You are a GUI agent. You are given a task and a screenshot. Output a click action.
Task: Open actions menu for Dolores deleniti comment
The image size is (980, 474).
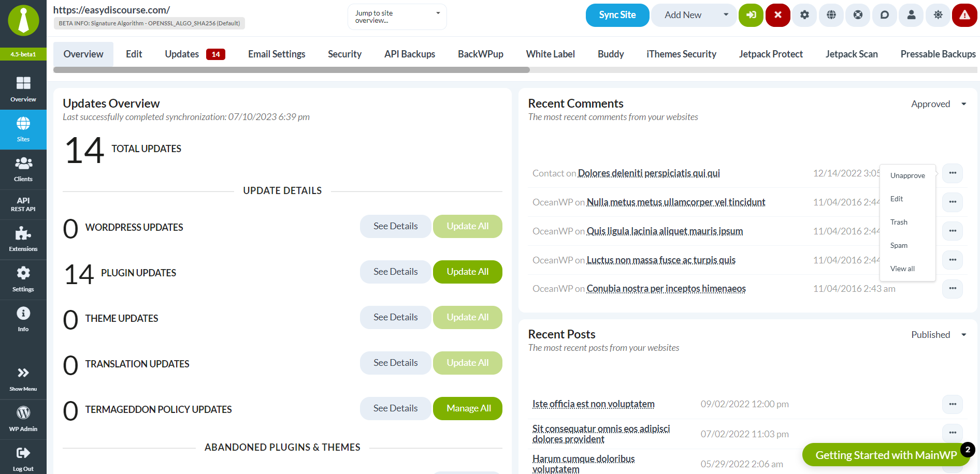[953, 173]
